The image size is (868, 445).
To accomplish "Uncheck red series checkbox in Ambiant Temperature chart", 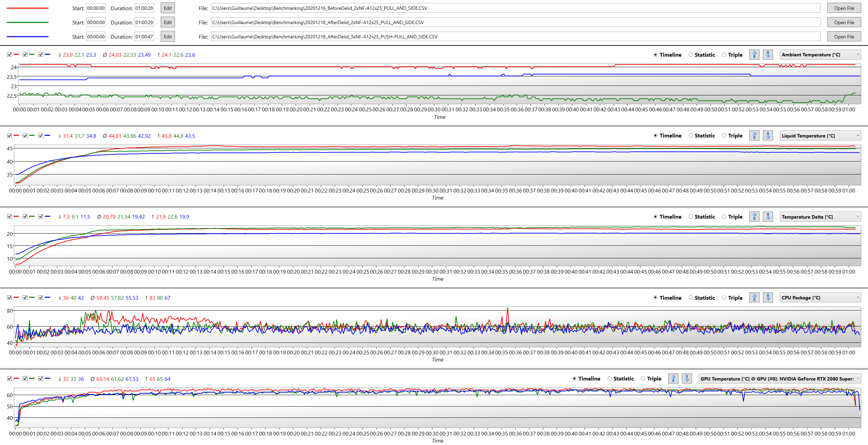I will (x=9, y=55).
